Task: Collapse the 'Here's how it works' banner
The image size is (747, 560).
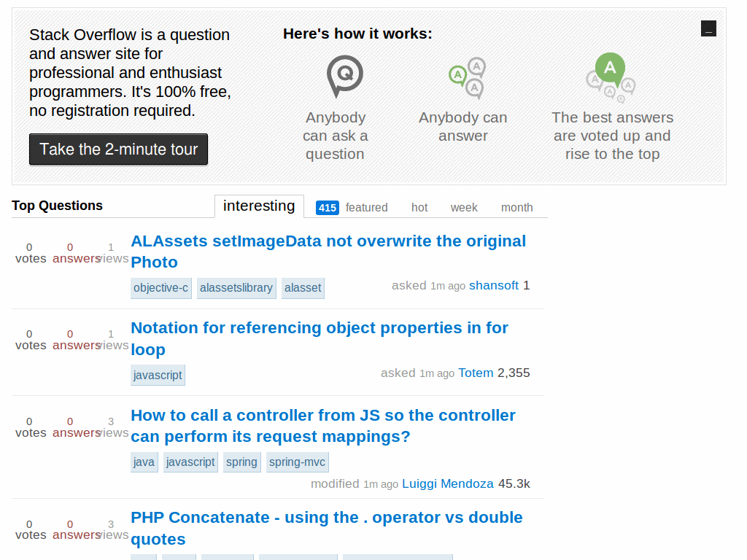Action: tap(708, 28)
